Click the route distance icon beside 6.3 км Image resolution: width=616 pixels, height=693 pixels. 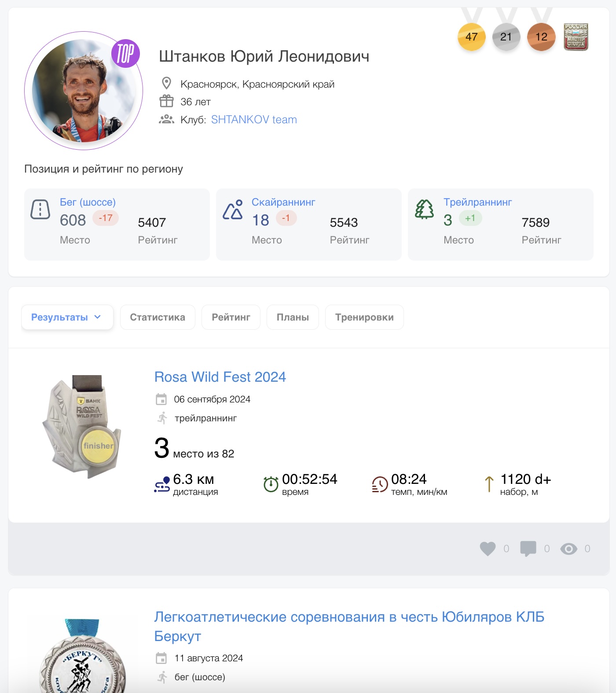(x=162, y=484)
